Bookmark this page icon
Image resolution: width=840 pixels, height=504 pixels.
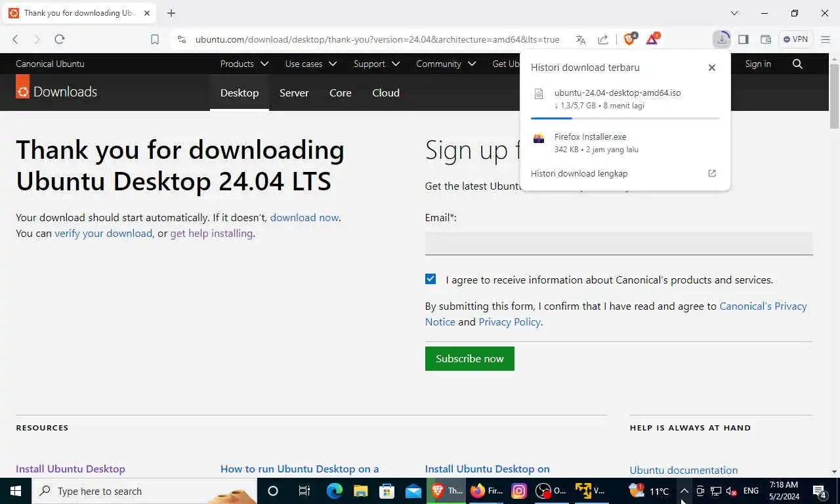pos(155,39)
